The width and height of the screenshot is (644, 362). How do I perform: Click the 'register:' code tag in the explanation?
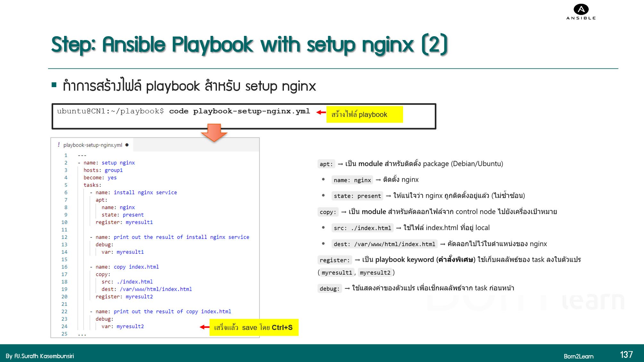point(334,260)
